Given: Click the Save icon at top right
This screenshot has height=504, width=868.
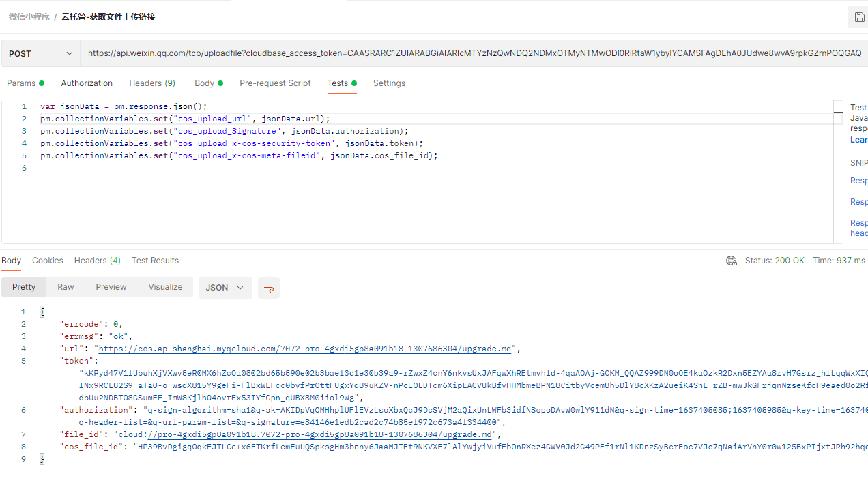Looking at the screenshot, I should pos(858,17).
